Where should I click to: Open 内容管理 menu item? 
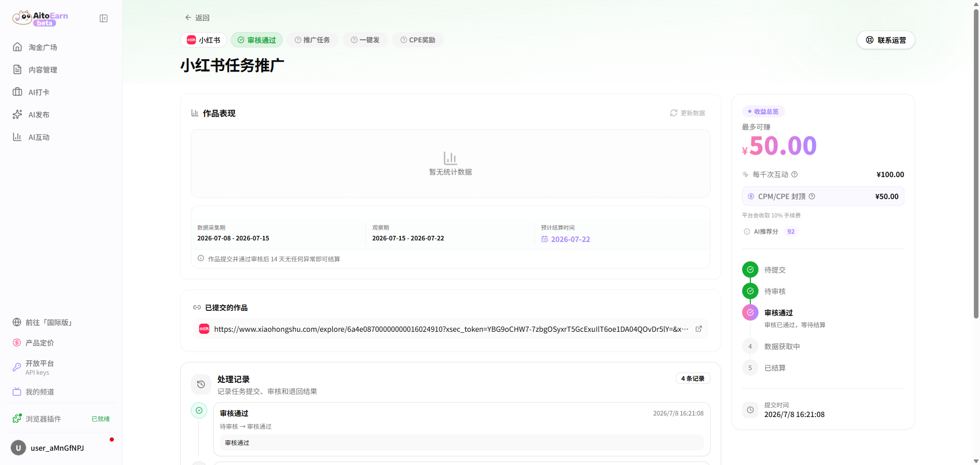coord(61,69)
